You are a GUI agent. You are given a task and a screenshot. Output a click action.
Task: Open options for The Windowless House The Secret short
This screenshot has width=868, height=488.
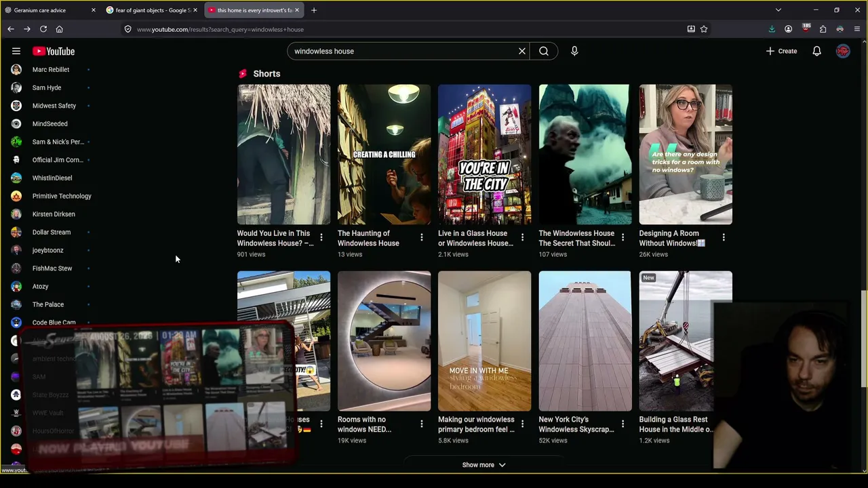tap(623, 237)
